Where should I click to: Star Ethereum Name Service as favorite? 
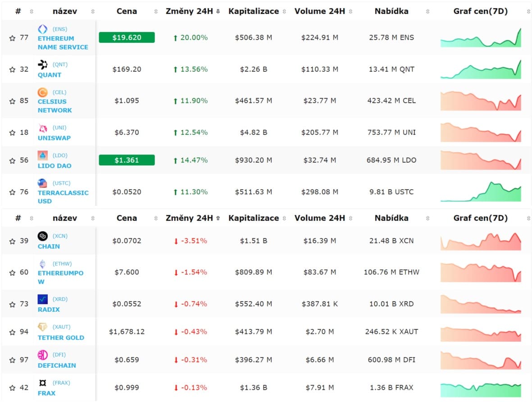pyautogui.click(x=12, y=38)
